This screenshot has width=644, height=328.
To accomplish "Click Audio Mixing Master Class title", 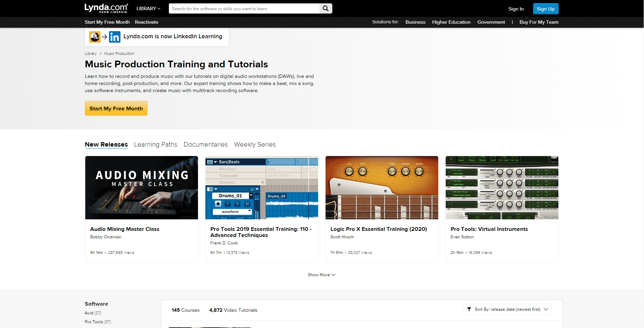I will click(x=125, y=229).
